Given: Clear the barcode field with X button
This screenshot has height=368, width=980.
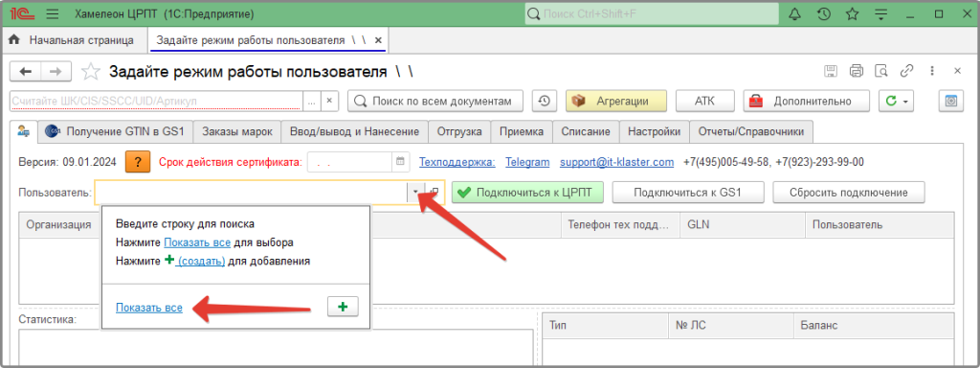Looking at the screenshot, I should [330, 101].
